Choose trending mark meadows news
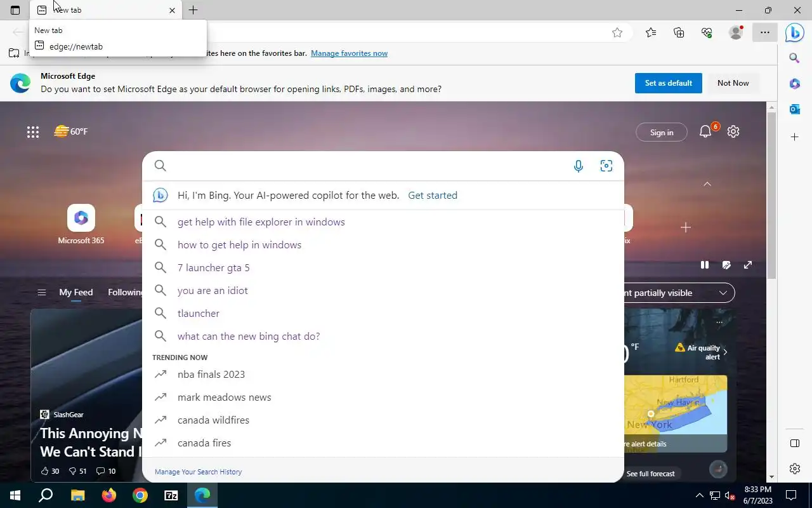 click(383, 398)
